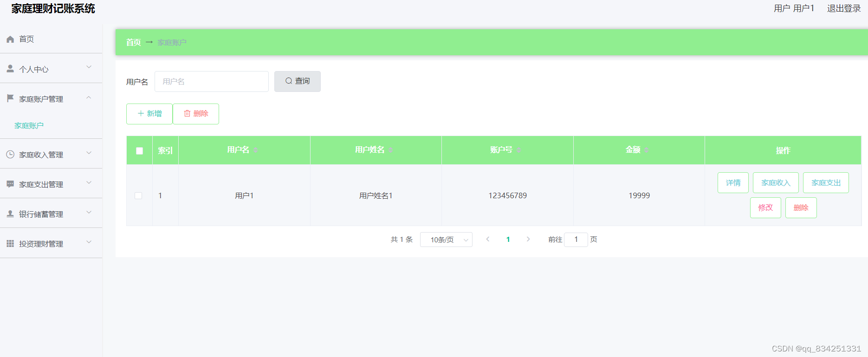868x357 pixels.
Task: Click the sort arrows in 金额 column header
Action: (646, 150)
